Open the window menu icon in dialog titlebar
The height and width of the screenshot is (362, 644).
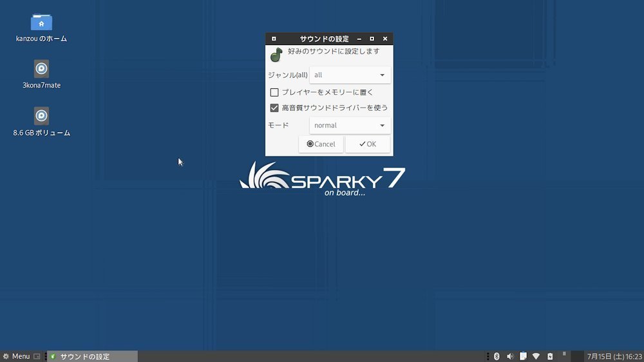pos(274,39)
